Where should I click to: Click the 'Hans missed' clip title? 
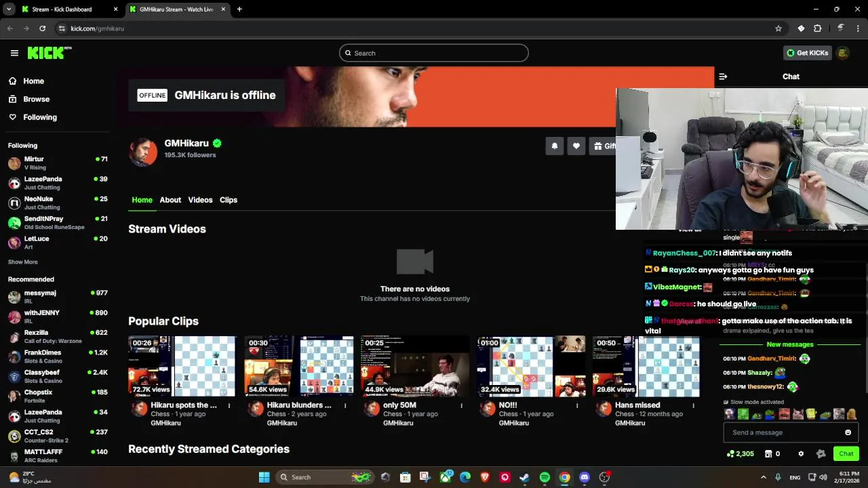637,405
